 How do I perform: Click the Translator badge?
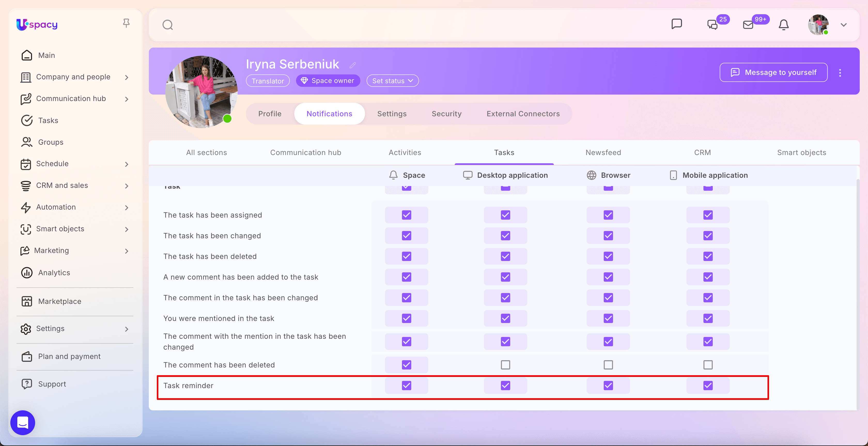[268, 81]
